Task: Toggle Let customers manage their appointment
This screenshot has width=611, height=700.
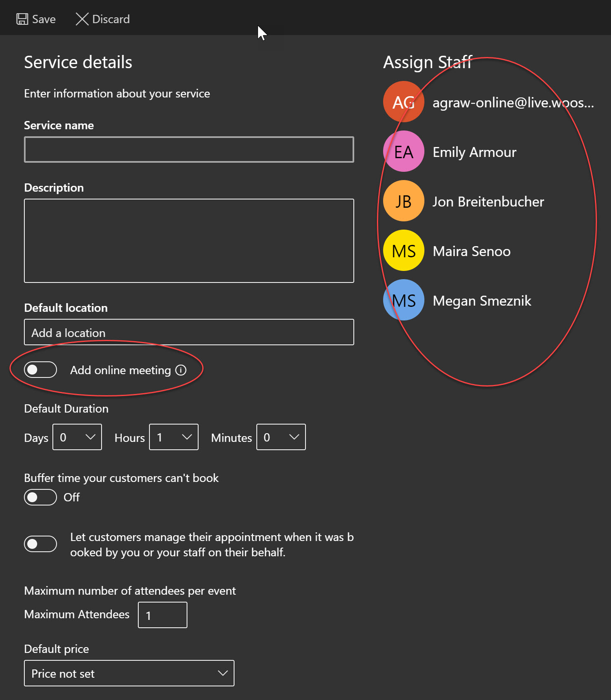Action: (x=40, y=544)
